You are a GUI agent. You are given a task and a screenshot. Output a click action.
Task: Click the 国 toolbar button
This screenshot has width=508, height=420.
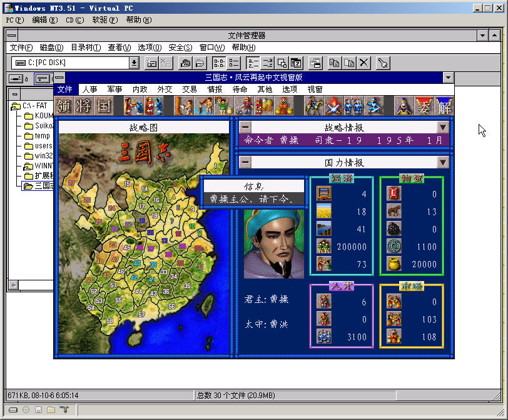click(x=104, y=105)
